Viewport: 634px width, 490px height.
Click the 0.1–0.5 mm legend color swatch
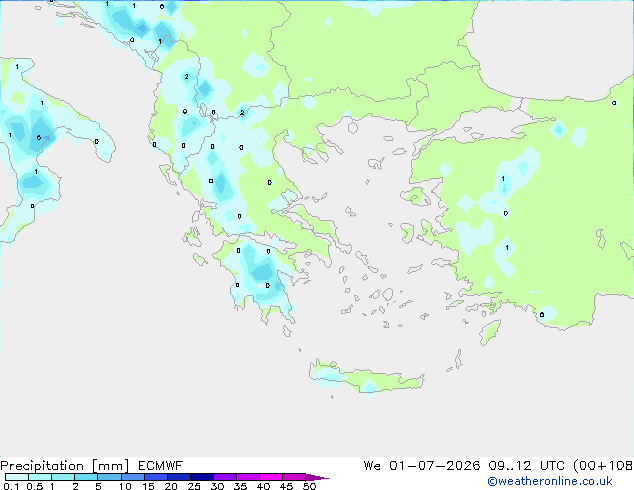click(17, 477)
